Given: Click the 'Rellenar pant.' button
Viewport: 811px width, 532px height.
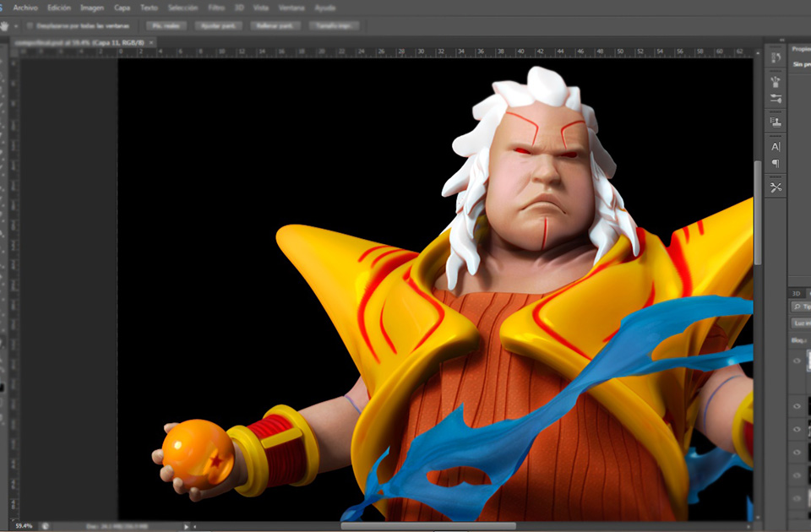Looking at the screenshot, I should pyautogui.click(x=275, y=26).
